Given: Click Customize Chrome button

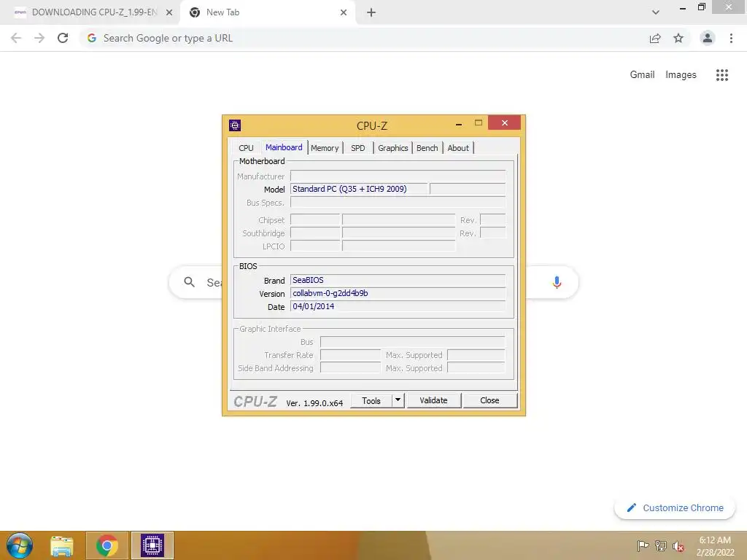Looking at the screenshot, I should pyautogui.click(x=675, y=508).
